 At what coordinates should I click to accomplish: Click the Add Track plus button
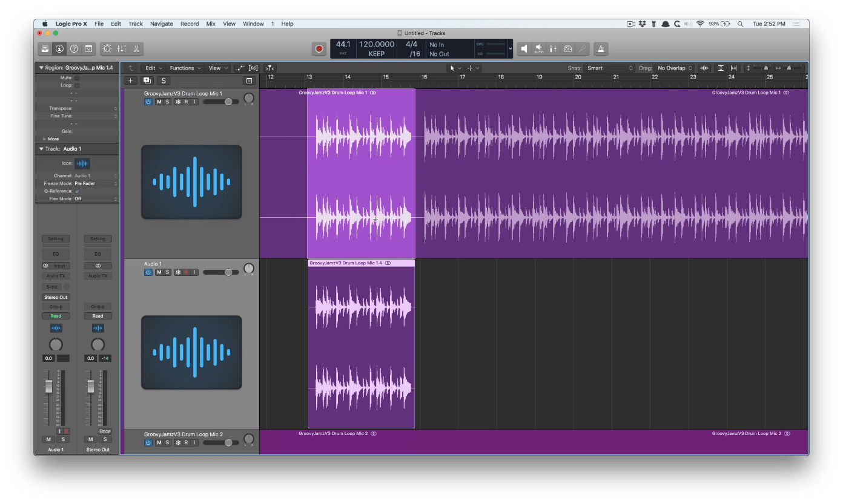[131, 80]
